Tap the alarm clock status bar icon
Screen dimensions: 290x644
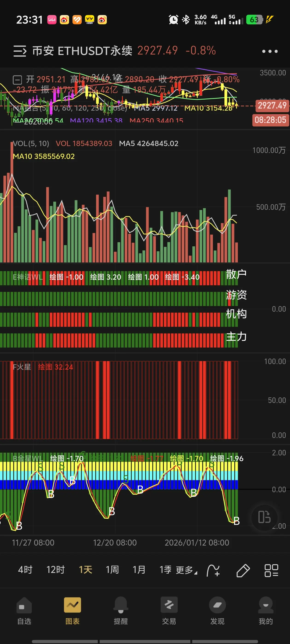click(x=173, y=20)
